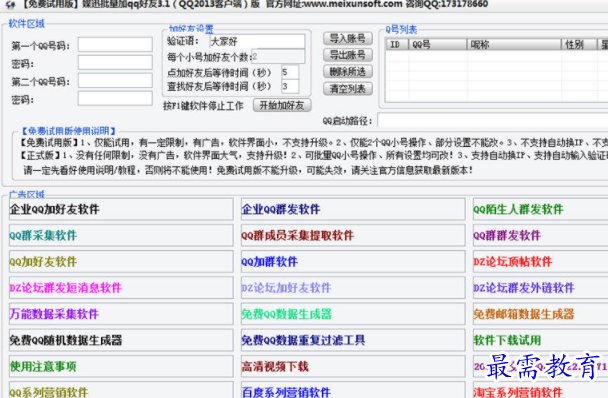Open the 软件下载试用 ad link
This screenshot has width=608, height=398.
(541, 341)
